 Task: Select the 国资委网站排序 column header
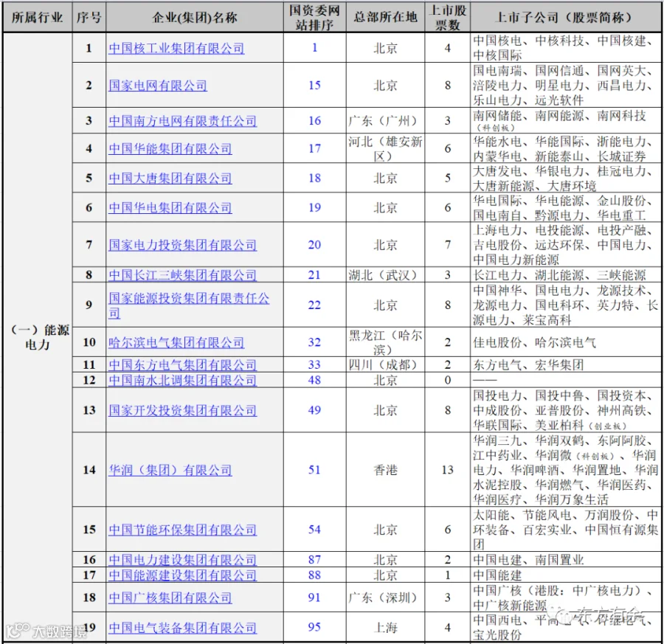(x=314, y=18)
